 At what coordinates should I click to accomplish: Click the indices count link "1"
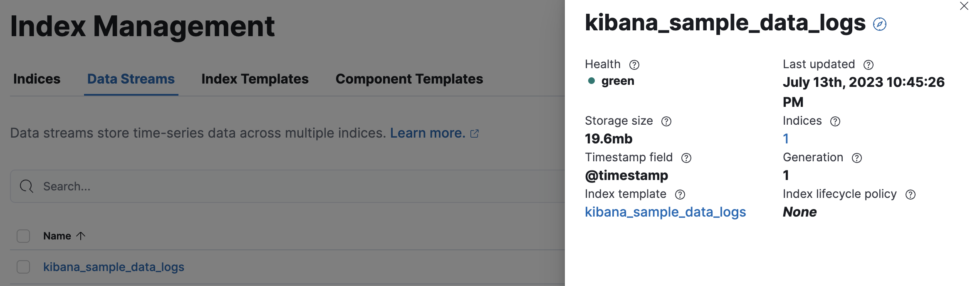click(x=786, y=139)
